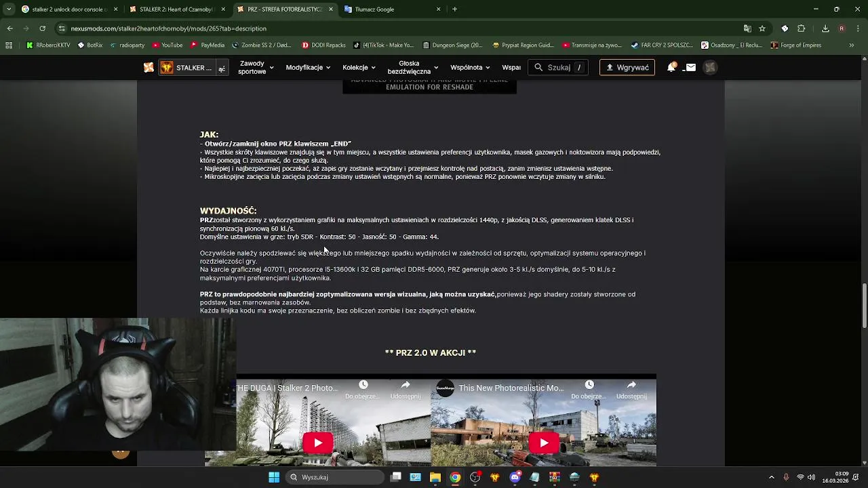The image size is (868, 488).
Task: Click the Nexus Mods logo icon
Action: 149,67
